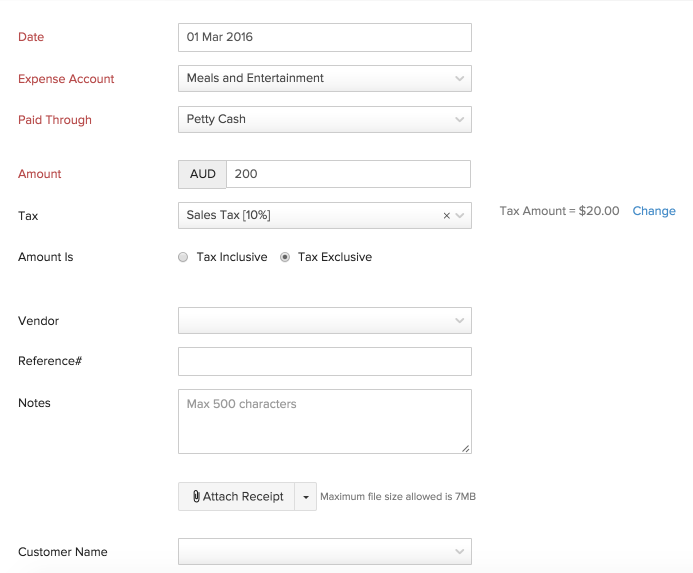
Task: Click the Date field
Action: [x=324, y=37]
